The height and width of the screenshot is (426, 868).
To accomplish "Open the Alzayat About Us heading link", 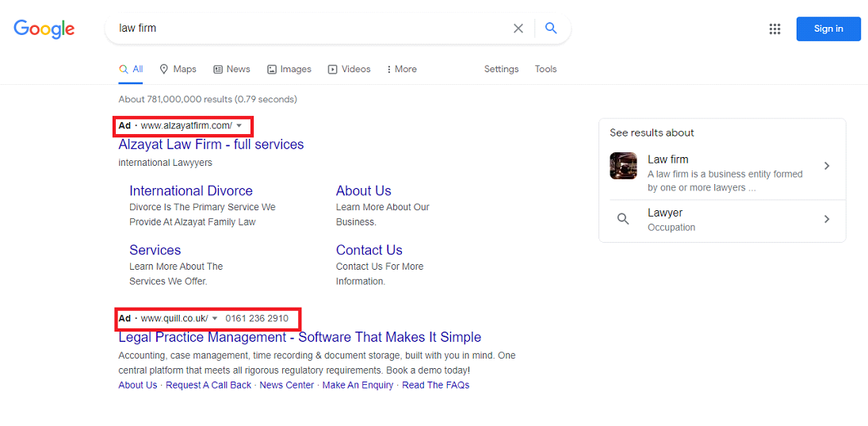I will [364, 190].
